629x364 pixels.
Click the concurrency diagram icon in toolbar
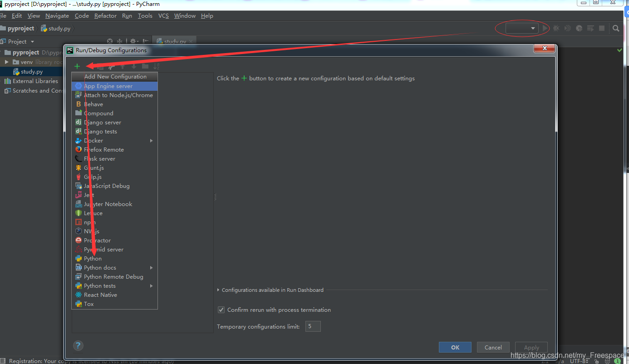click(x=590, y=28)
